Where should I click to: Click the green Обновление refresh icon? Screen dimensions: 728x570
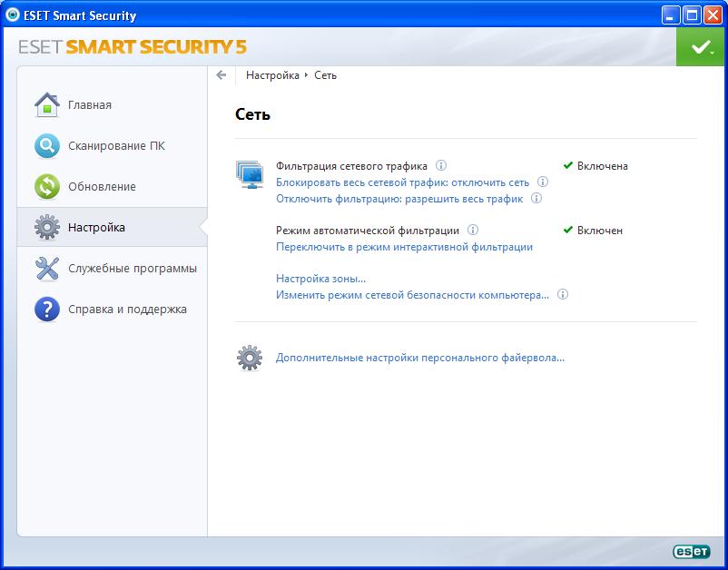[47, 187]
